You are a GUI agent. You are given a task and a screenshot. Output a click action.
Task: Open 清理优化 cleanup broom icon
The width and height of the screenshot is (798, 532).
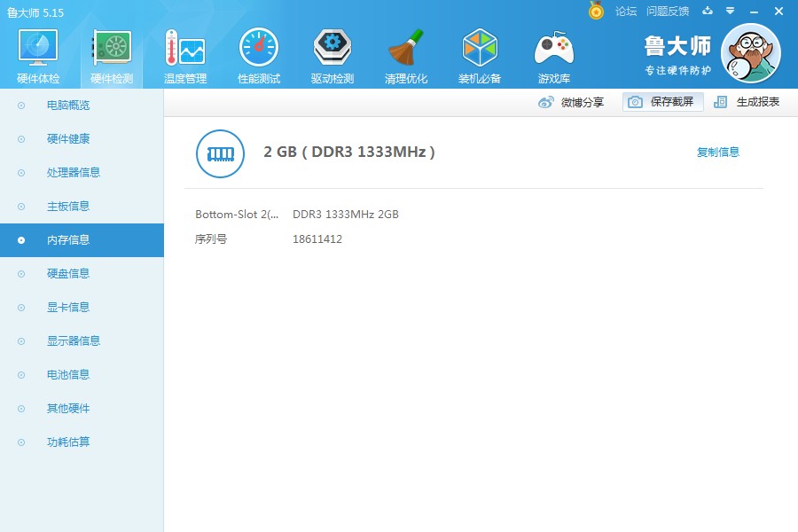[406, 48]
